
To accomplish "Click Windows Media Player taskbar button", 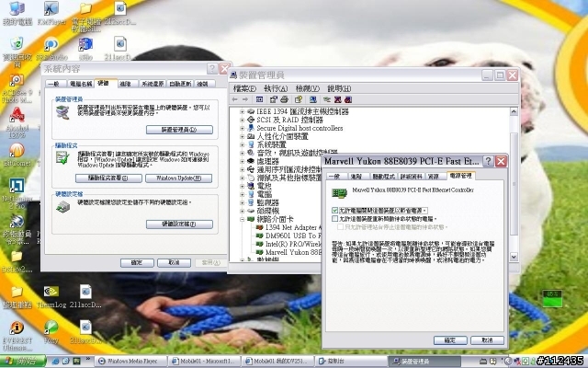I will (x=130, y=362).
